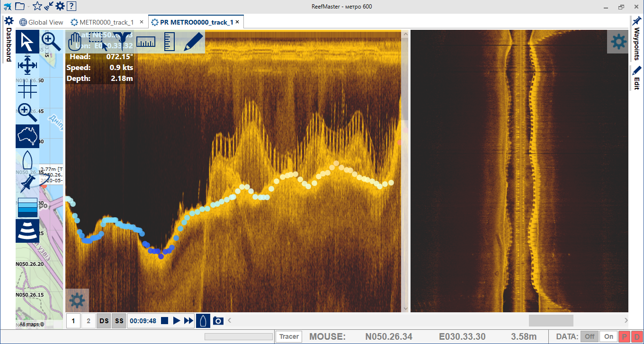644x344 pixels.
Task: Open folder dropdown arrow in title bar
Action: click(x=28, y=7)
